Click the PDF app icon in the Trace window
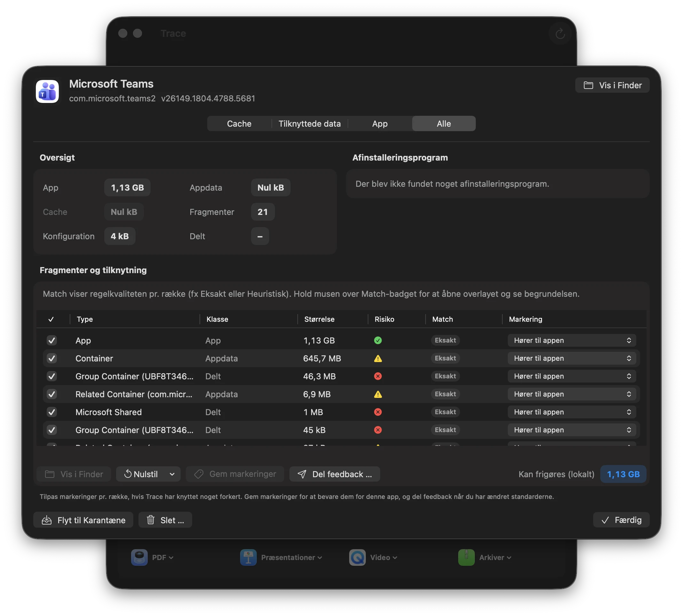Image resolution: width=683 pixels, height=616 pixels. pyautogui.click(x=139, y=557)
